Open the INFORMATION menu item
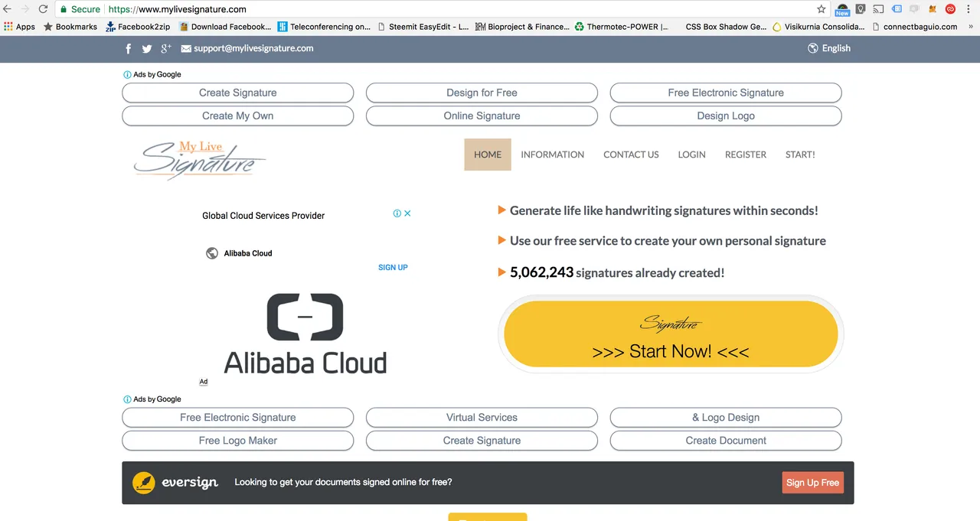 tap(553, 155)
